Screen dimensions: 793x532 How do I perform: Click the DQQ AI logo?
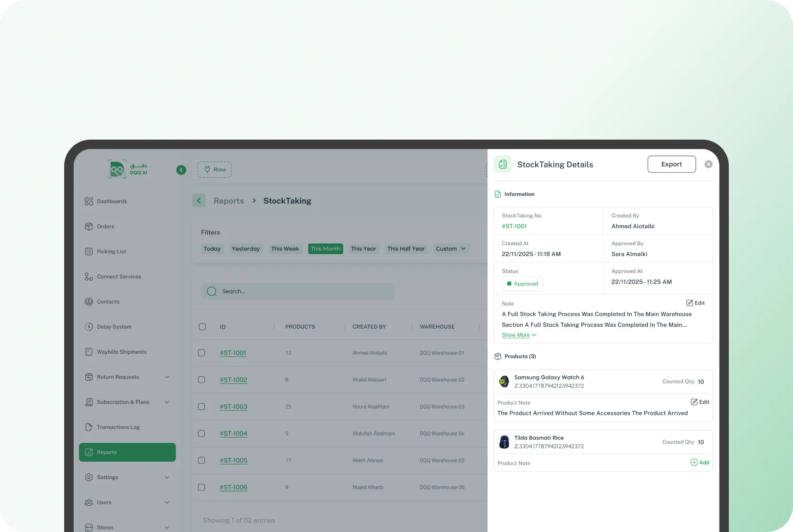(127, 169)
